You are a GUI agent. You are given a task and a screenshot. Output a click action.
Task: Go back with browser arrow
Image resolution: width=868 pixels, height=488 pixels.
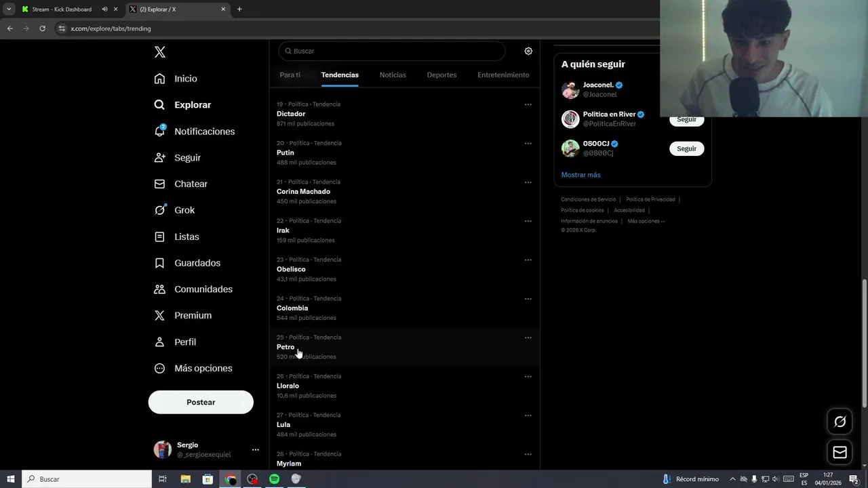click(9, 28)
